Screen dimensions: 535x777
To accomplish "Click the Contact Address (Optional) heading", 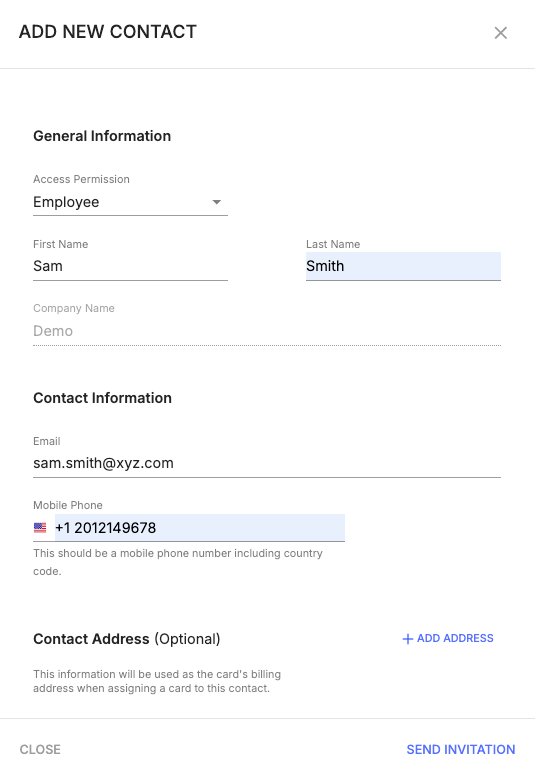I will [127, 639].
